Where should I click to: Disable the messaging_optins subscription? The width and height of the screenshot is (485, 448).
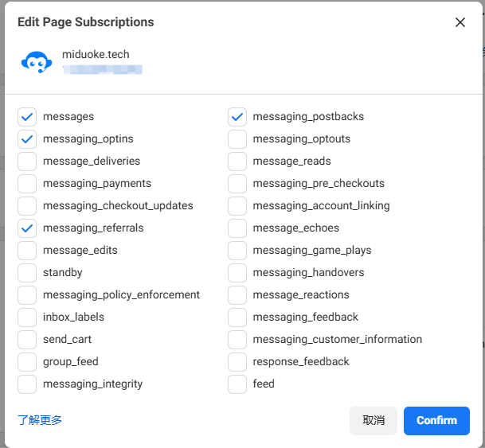coord(27,139)
